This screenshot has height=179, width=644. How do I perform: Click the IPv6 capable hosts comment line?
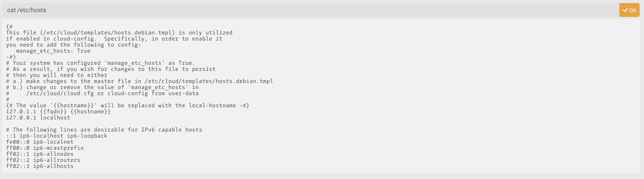pos(104,130)
